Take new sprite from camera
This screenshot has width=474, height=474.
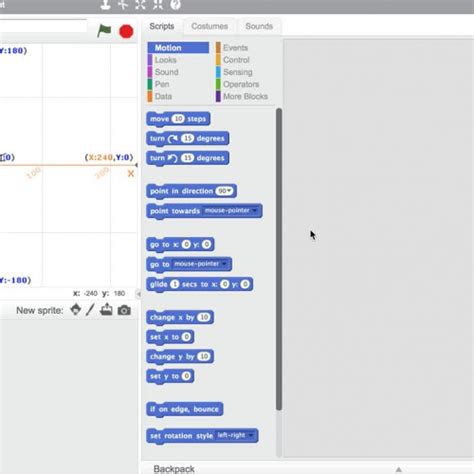pyautogui.click(x=124, y=310)
